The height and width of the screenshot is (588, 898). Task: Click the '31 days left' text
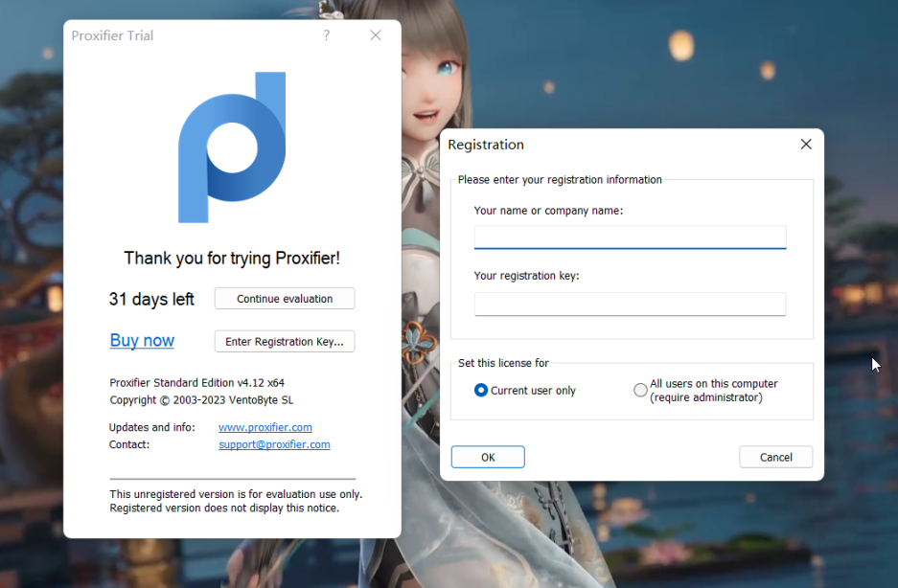point(151,299)
